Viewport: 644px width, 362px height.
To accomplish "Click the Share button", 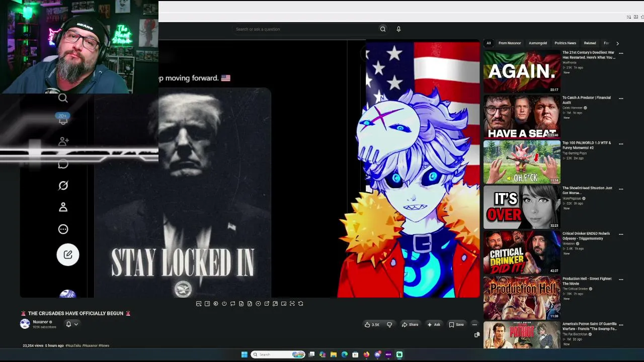I will pyautogui.click(x=410, y=325).
